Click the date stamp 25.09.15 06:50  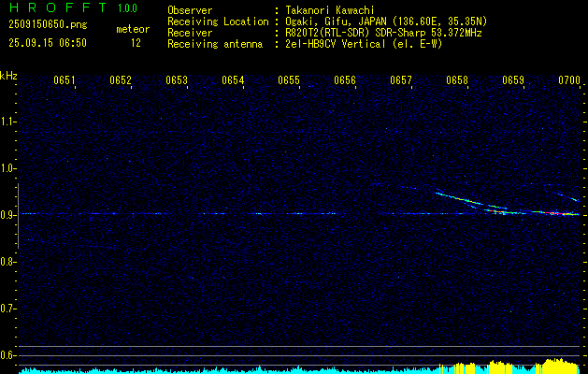[x=47, y=43]
